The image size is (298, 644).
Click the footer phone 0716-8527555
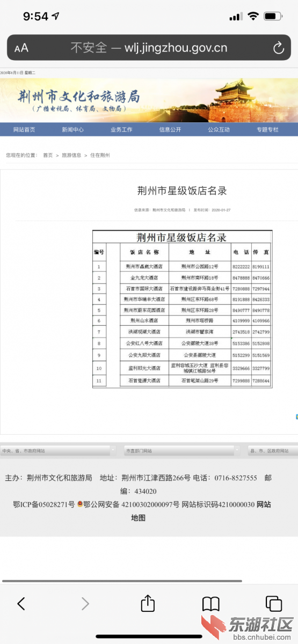(x=236, y=478)
